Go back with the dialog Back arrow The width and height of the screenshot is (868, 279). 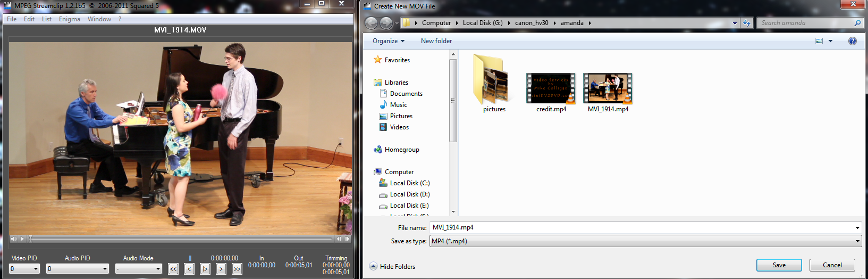[371, 23]
